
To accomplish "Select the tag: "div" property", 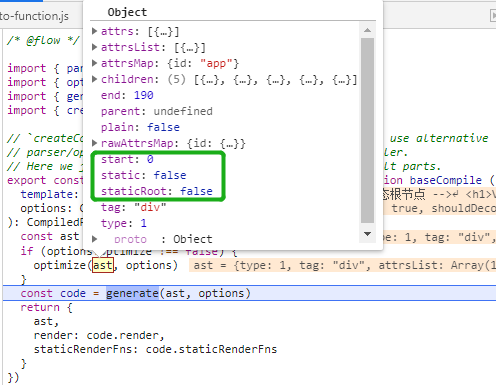I will click(133, 207).
